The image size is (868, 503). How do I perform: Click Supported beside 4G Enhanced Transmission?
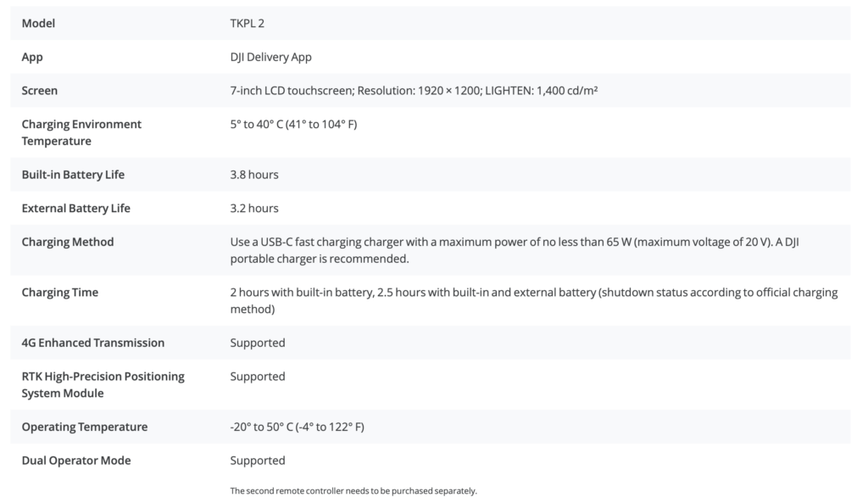[x=258, y=343]
